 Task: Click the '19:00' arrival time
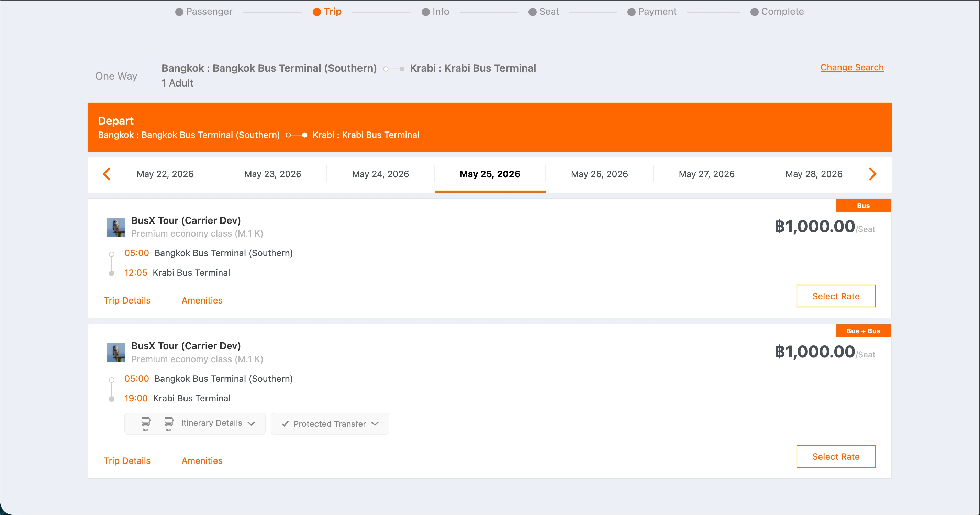pyautogui.click(x=136, y=398)
